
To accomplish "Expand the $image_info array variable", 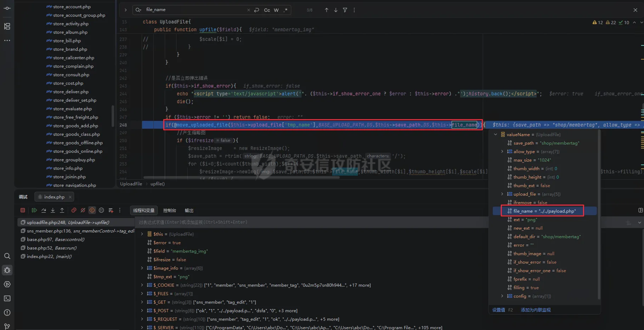I will click(x=142, y=268).
